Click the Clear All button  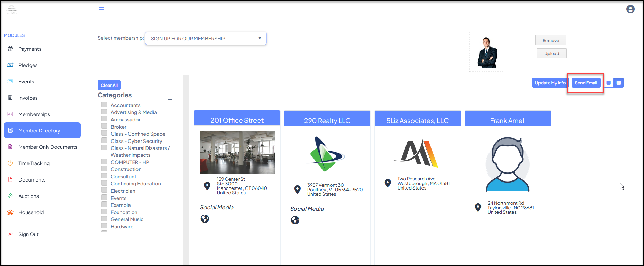pyautogui.click(x=109, y=85)
